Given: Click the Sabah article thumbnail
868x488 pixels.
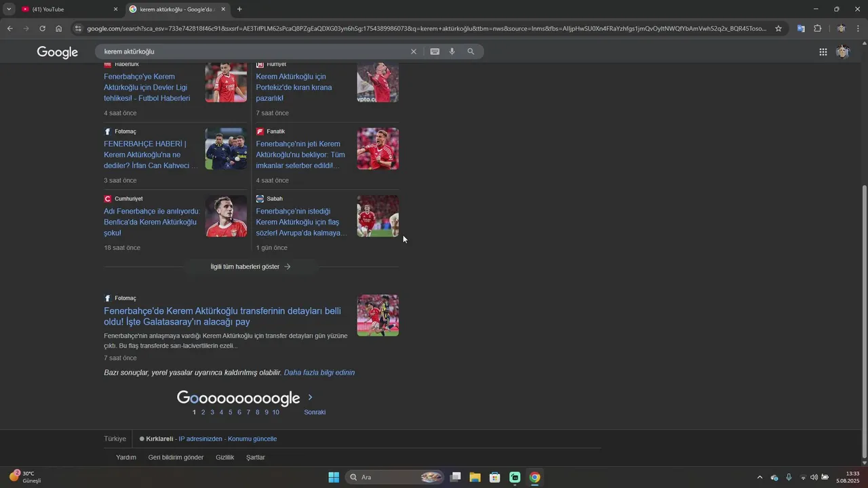Looking at the screenshot, I should click(378, 216).
